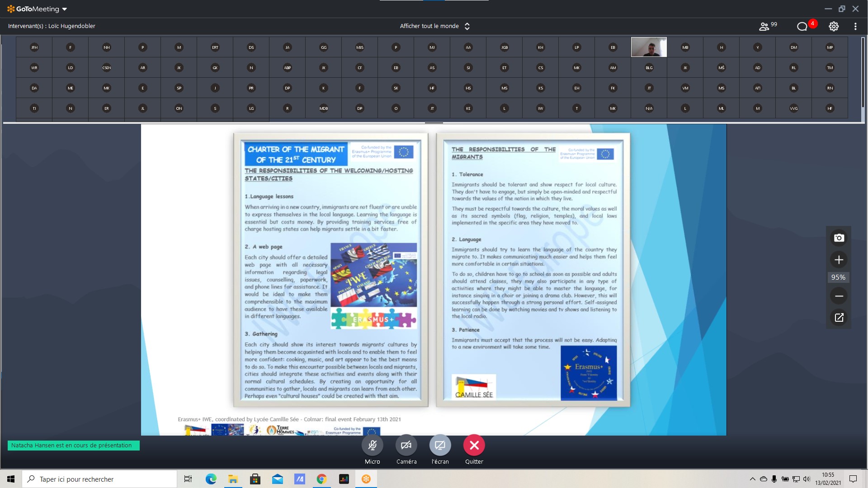The width and height of the screenshot is (868, 488).
Task: Open the participants list showing 99
Action: 768,26
